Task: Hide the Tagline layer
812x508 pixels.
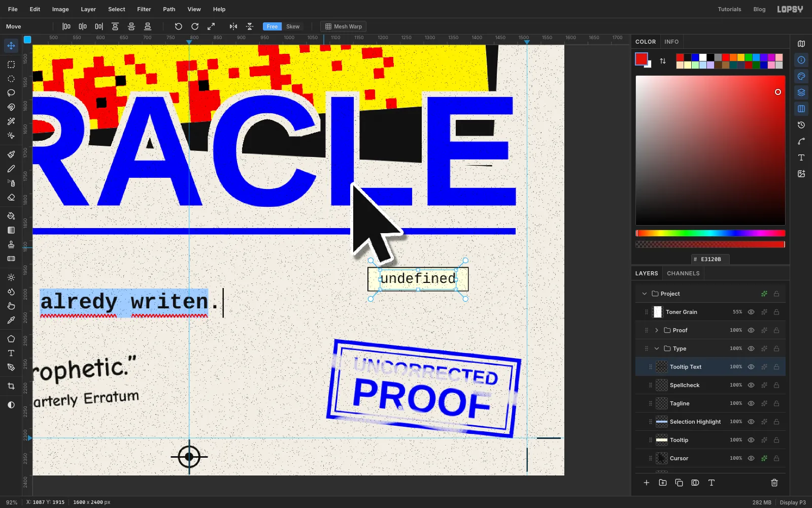Action: [x=751, y=403]
